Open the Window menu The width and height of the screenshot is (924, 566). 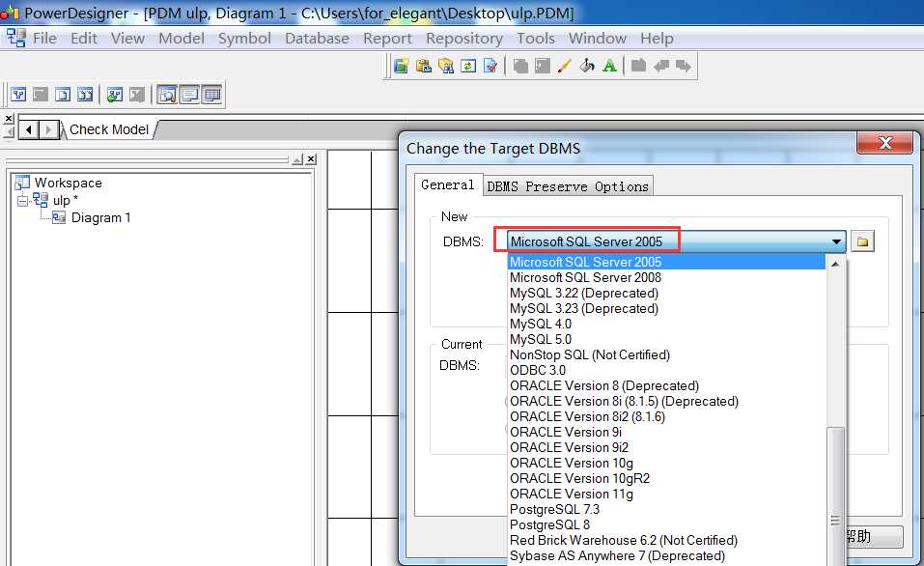pyautogui.click(x=597, y=39)
